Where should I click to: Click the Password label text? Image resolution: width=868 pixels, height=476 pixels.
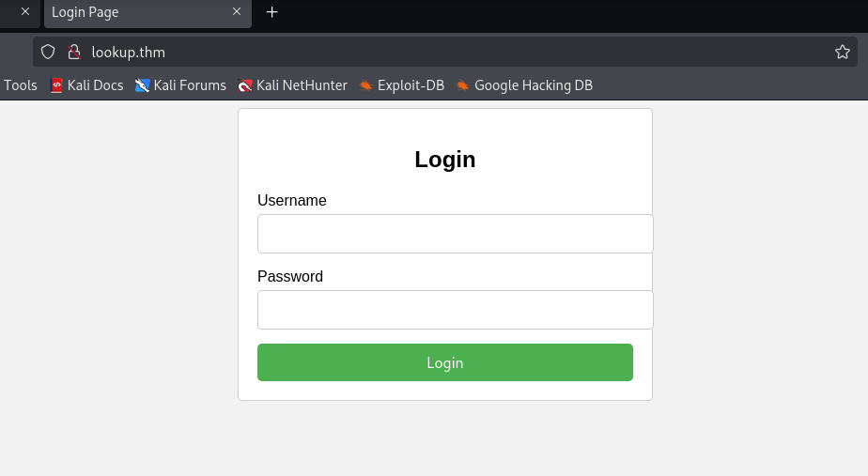tap(290, 276)
